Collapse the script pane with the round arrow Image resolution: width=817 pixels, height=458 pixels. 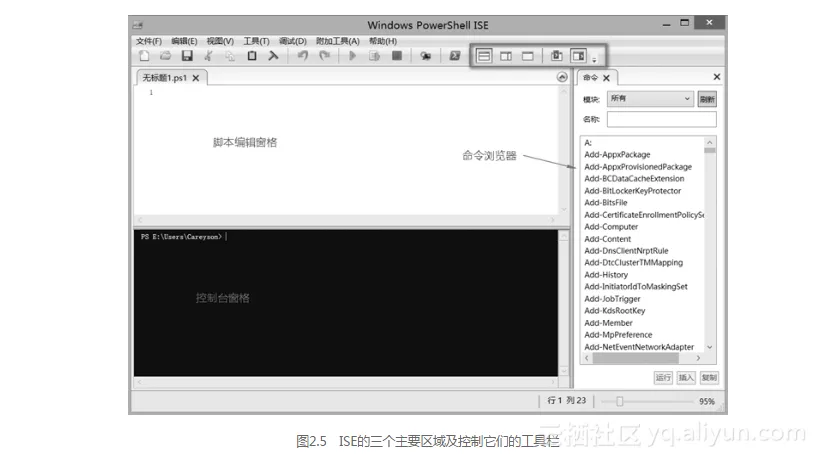pos(562,77)
